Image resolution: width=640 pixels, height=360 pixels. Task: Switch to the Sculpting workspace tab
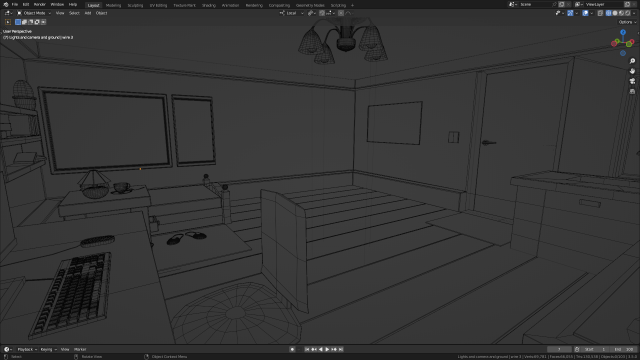135,5
